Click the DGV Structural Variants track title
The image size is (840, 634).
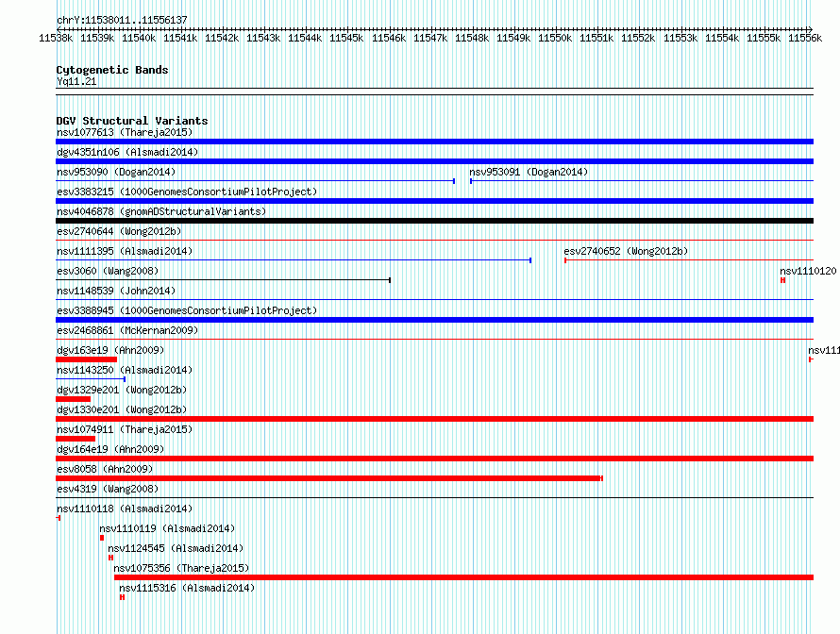point(132,121)
